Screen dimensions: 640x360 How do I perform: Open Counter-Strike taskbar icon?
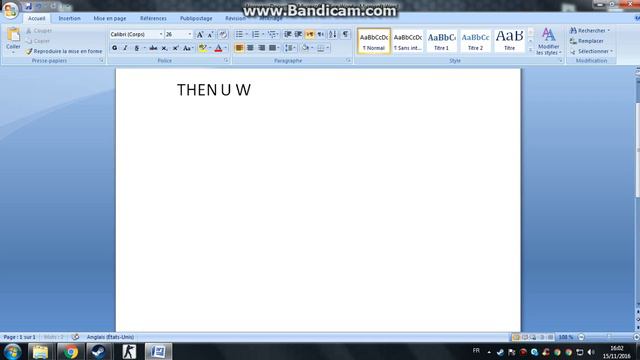tap(129, 351)
